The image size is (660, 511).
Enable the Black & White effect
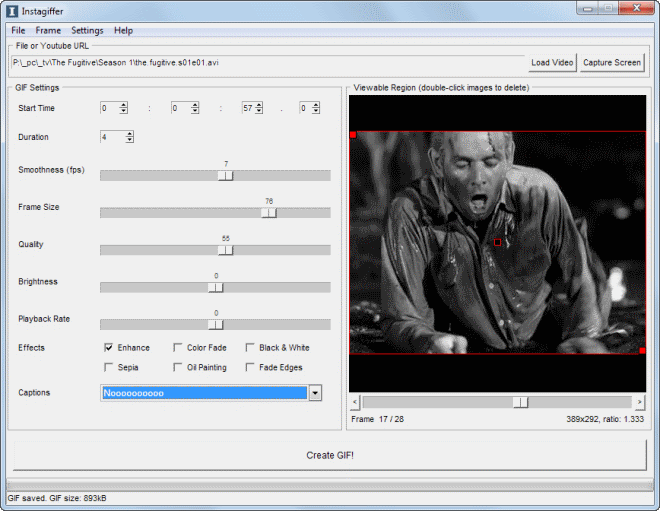250,348
